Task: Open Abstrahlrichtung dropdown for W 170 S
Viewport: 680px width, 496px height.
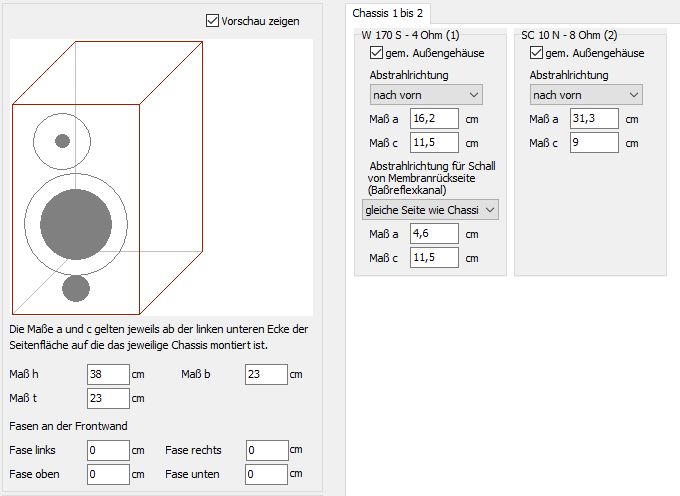Action: pos(425,95)
